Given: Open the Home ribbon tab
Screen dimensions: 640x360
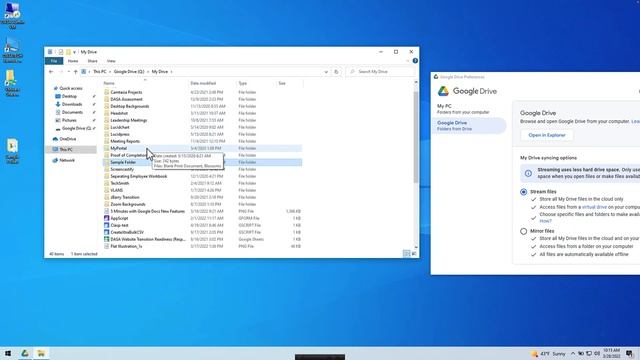Looking at the screenshot, I should pos(73,61).
